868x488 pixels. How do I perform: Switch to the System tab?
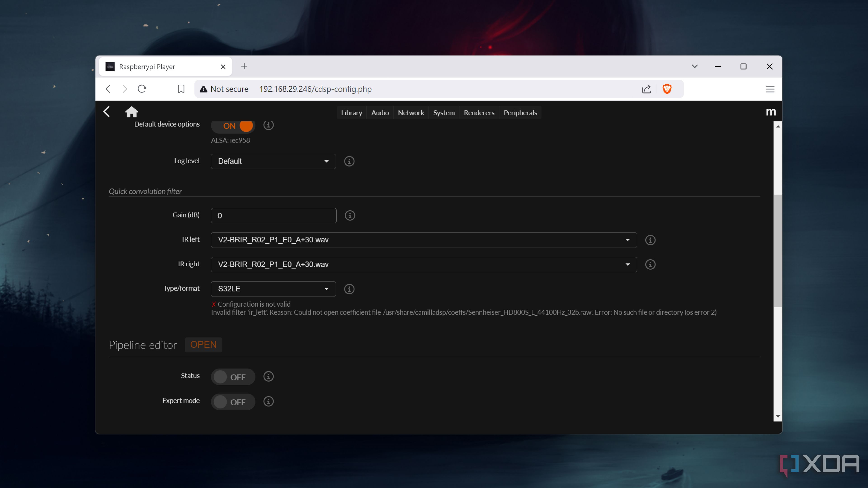[444, 113]
